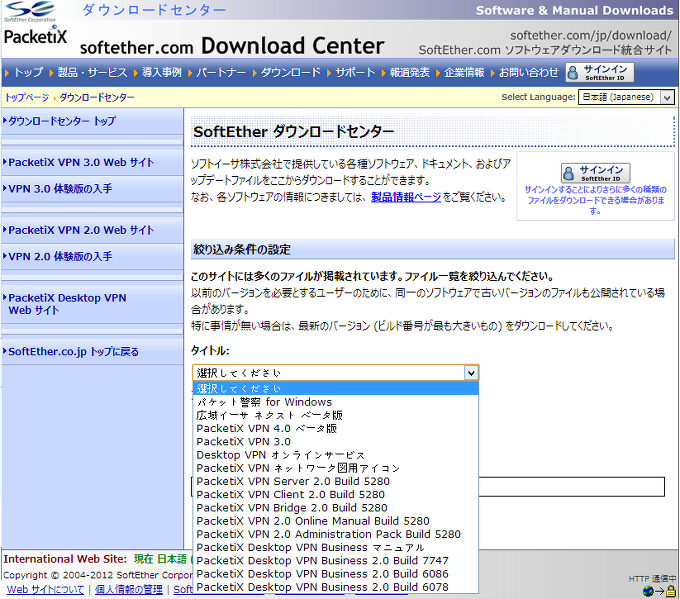Click the HTTP connection lock status icon
The image size is (680, 599).
pyautogui.click(x=670, y=591)
